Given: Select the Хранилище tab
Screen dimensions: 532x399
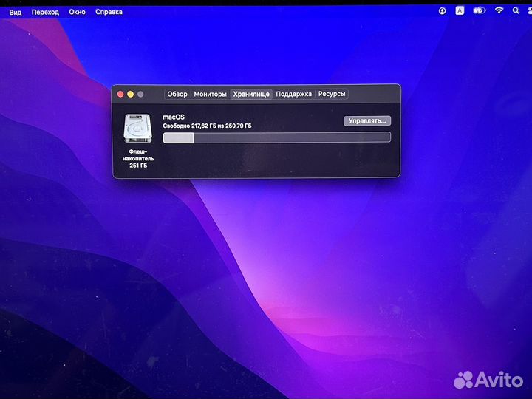Looking at the screenshot, I should click(251, 94).
